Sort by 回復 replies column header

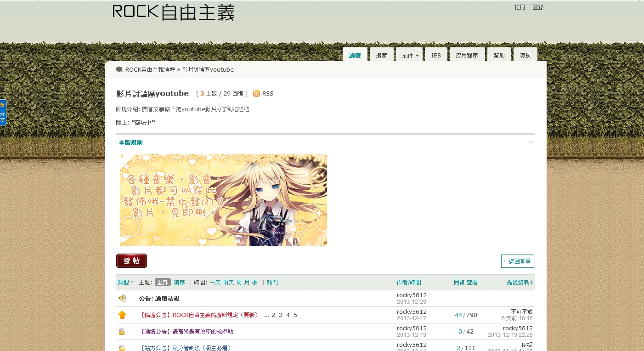pos(459,282)
